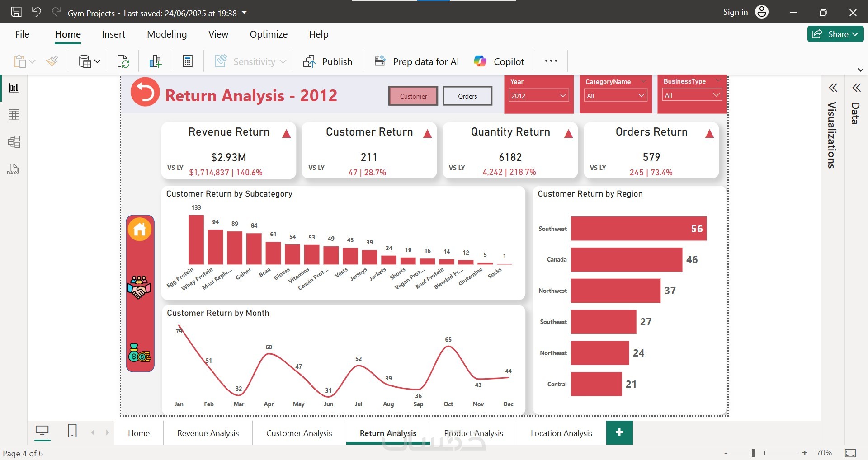Toggle the Customer bookmark button
Viewport: 868px width, 460px height.
(x=413, y=96)
